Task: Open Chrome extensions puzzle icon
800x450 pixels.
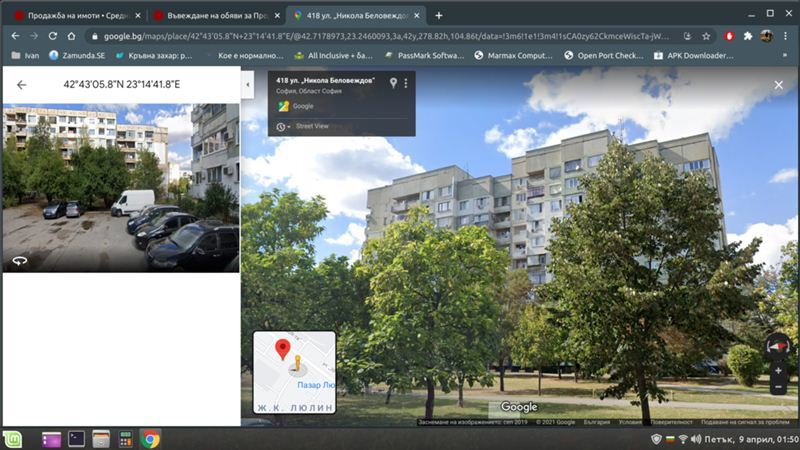Action: tap(747, 35)
